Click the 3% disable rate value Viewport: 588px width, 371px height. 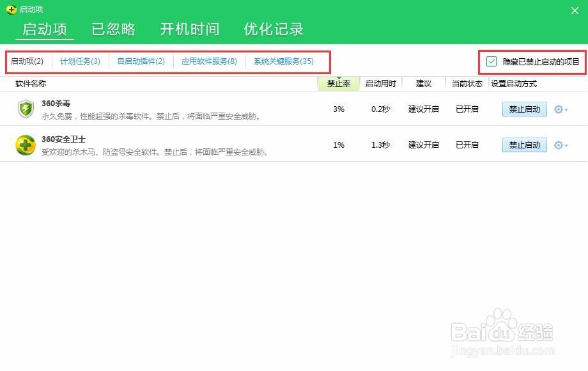pyautogui.click(x=339, y=109)
